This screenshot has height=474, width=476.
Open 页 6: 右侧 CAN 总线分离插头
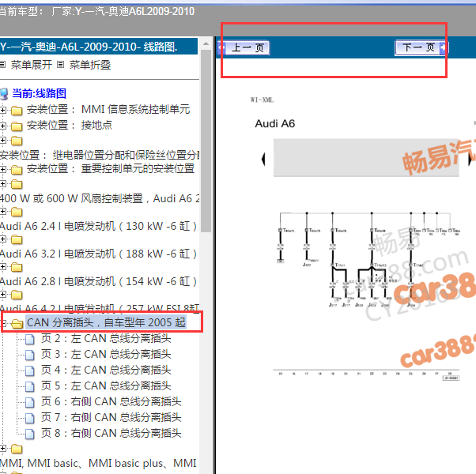(x=111, y=401)
